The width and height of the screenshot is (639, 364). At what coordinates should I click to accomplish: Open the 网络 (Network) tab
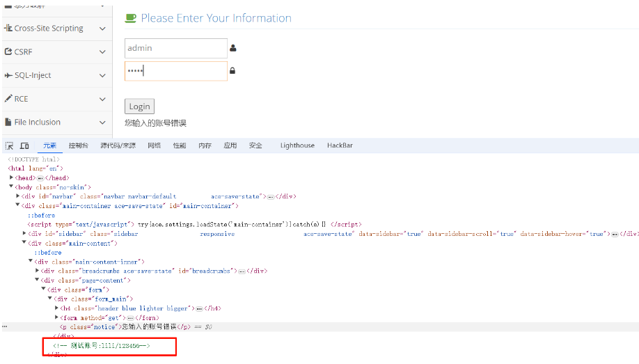coord(154,145)
